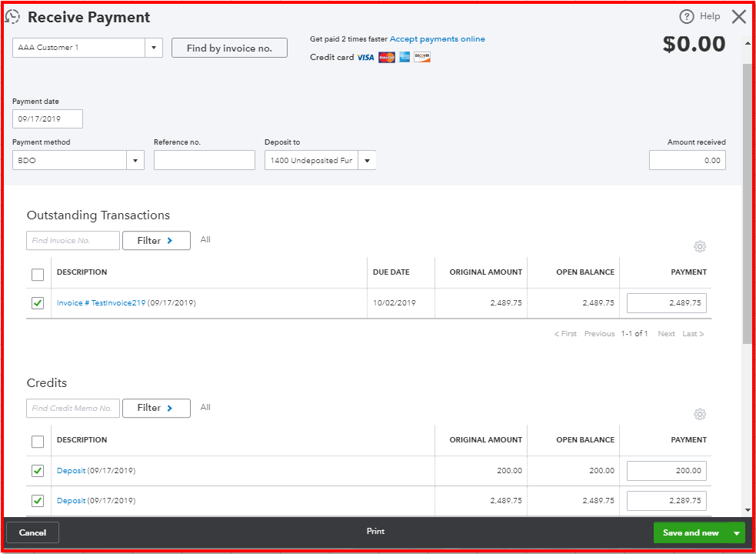This screenshot has width=756, height=554.
Task: Toggle select-all checkbox in Outstanding Transactions
Action: click(x=38, y=275)
